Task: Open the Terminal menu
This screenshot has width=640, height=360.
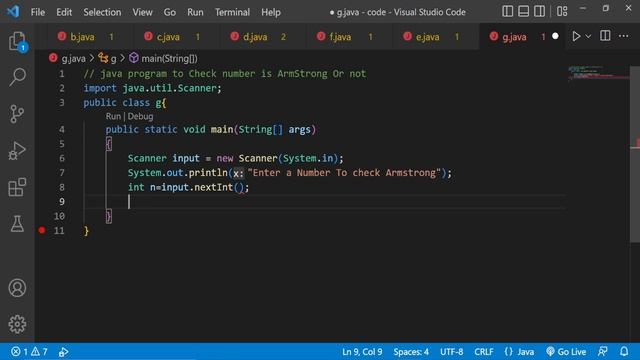Action: point(232,12)
